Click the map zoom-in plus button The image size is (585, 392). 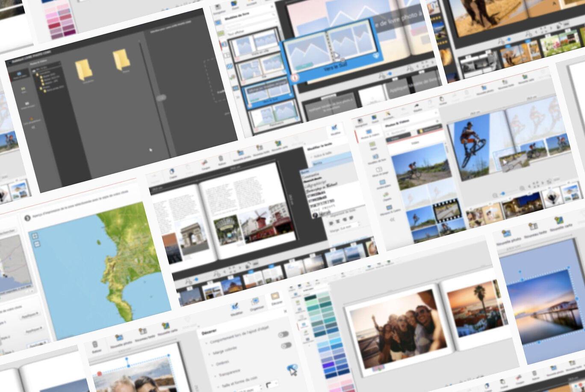35,236
